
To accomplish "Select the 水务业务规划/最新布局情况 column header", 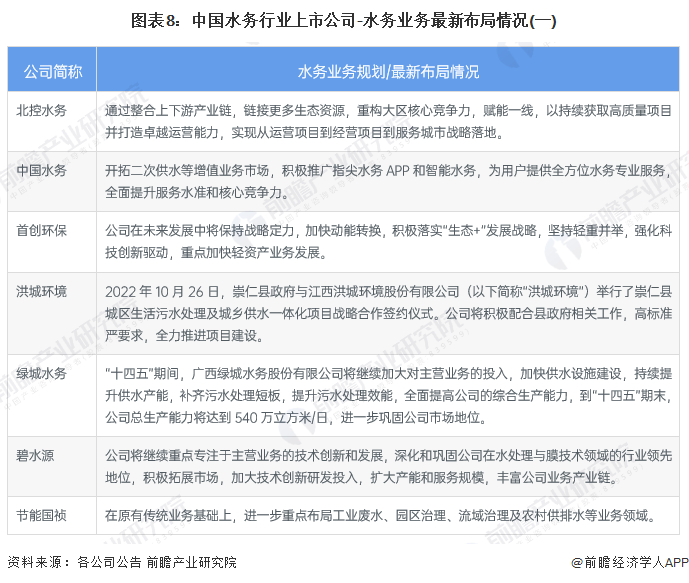I will tap(388, 71).
